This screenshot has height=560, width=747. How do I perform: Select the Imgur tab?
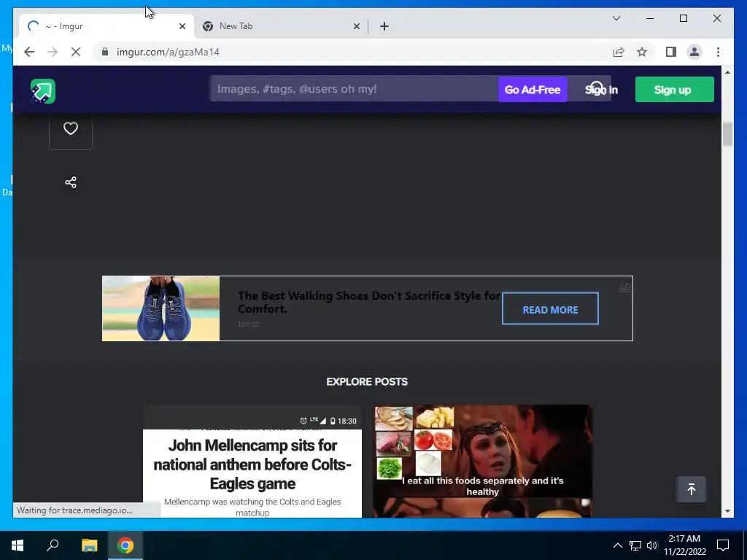(x=107, y=26)
